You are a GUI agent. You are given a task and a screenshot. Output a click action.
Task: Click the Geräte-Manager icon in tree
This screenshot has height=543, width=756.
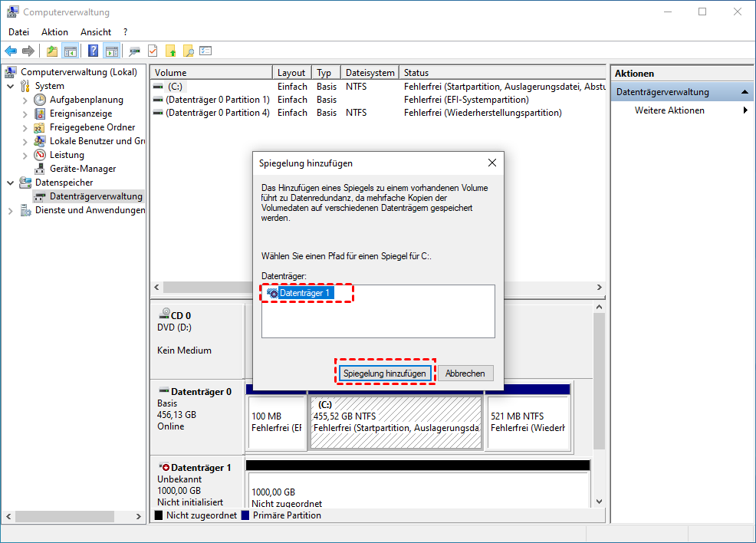[x=41, y=169]
